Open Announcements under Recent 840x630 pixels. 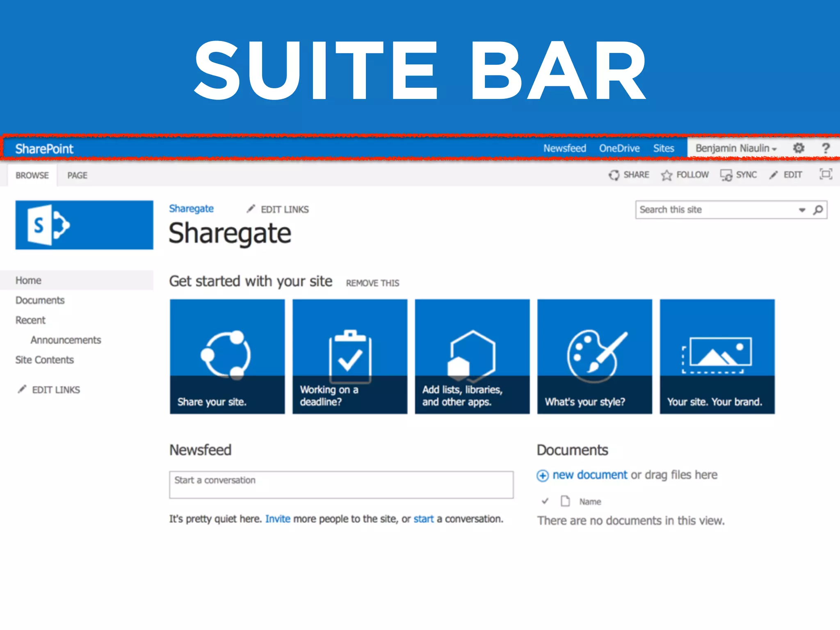(66, 340)
